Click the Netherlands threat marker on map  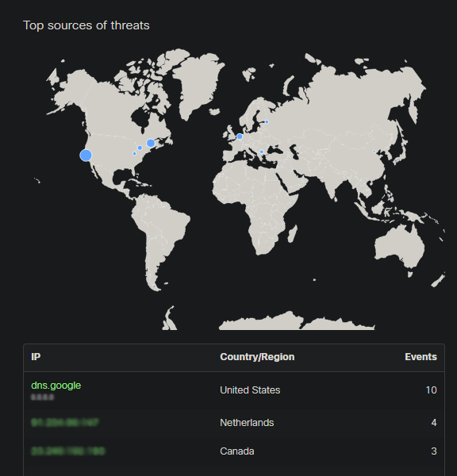(240, 136)
